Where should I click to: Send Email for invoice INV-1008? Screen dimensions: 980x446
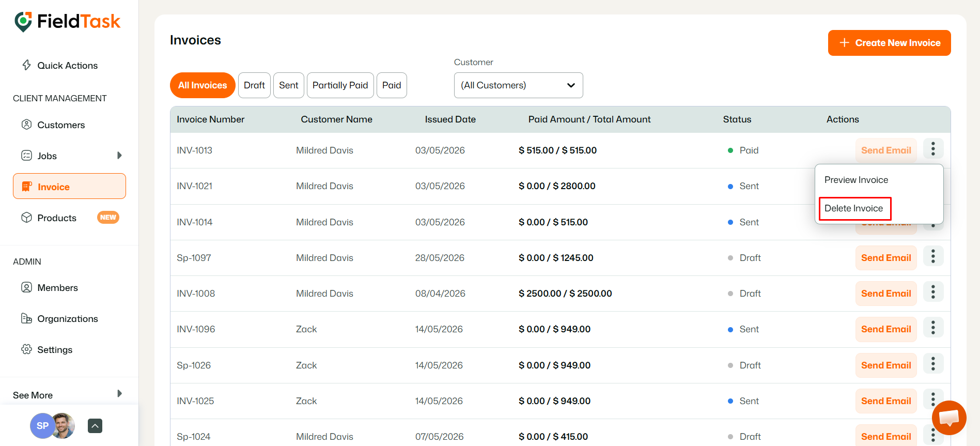pos(886,294)
